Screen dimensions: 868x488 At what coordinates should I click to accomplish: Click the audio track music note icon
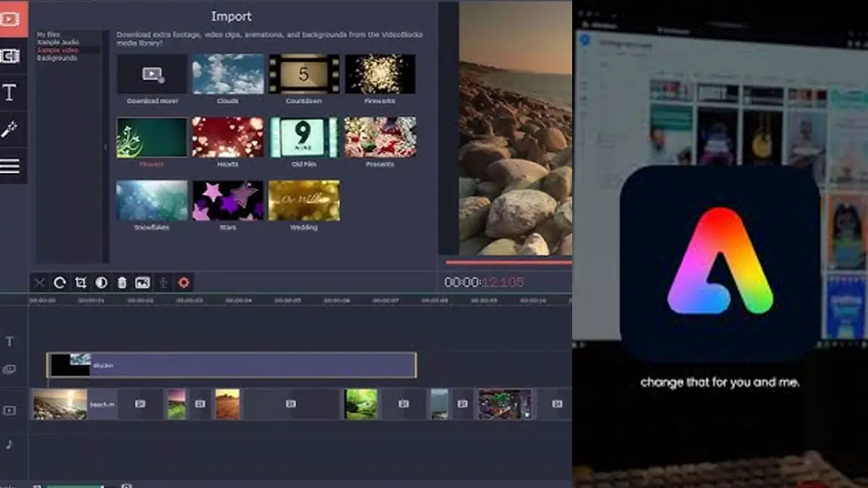[x=9, y=444]
